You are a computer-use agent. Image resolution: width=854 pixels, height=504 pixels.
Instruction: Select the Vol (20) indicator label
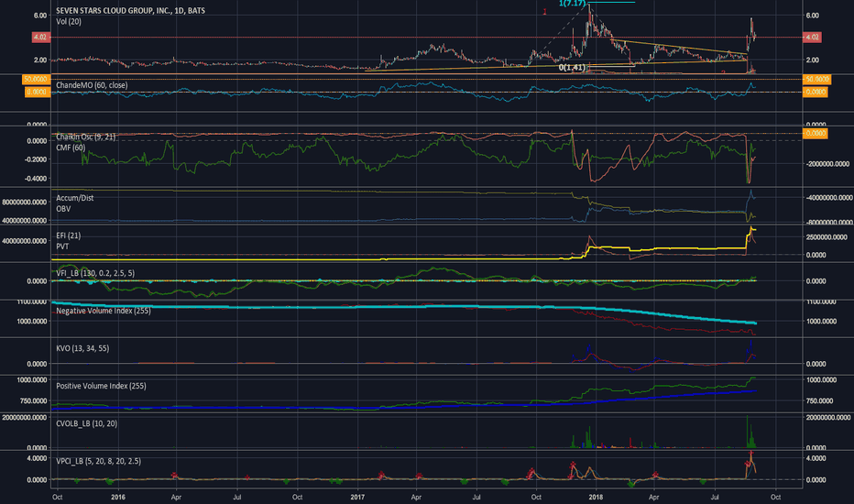coord(69,21)
